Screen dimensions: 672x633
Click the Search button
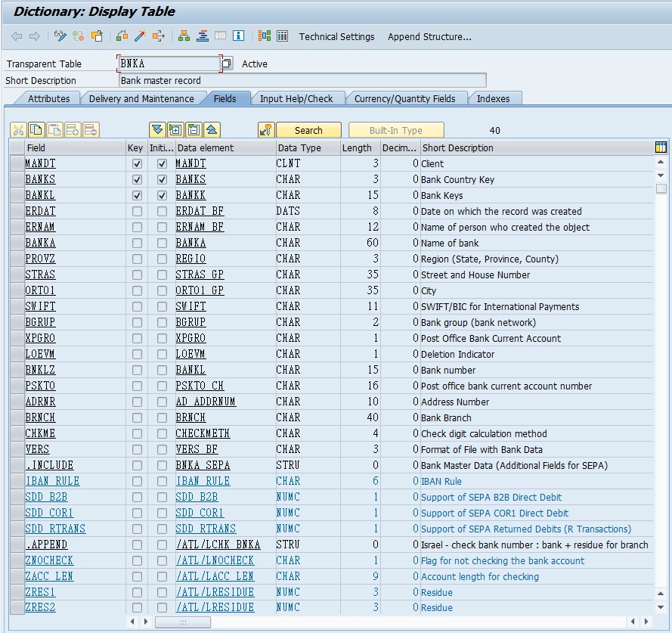point(308,130)
